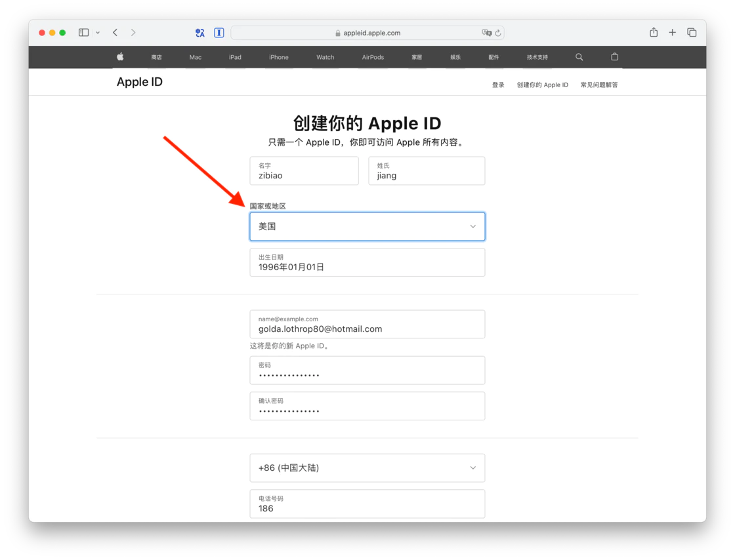Open the 常见问题解答 link
The width and height of the screenshot is (735, 560).
point(599,85)
